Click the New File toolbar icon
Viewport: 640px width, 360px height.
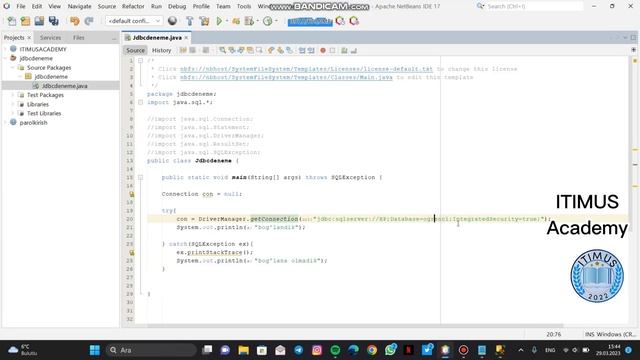point(12,21)
